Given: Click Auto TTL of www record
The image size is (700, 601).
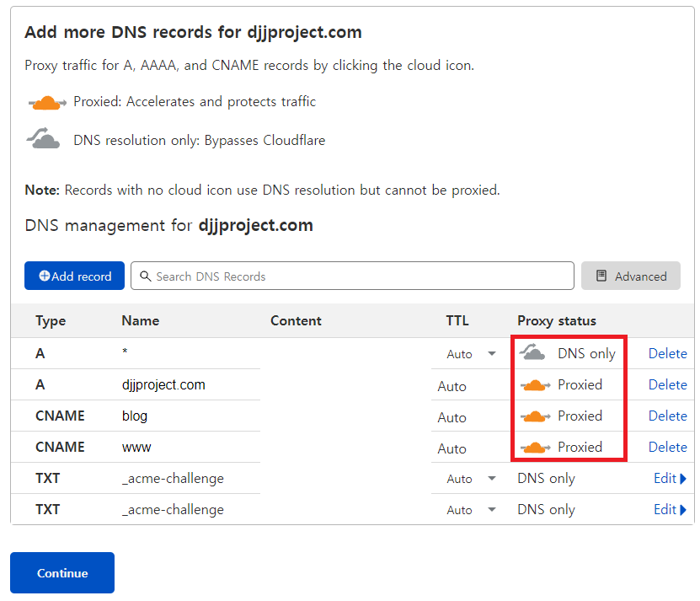Looking at the screenshot, I should pyautogui.click(x=452, y=449).
